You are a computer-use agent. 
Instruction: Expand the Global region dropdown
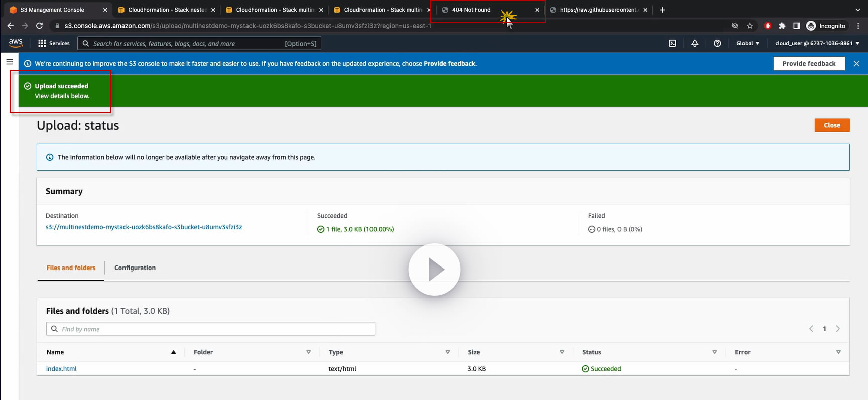[748, 43]
